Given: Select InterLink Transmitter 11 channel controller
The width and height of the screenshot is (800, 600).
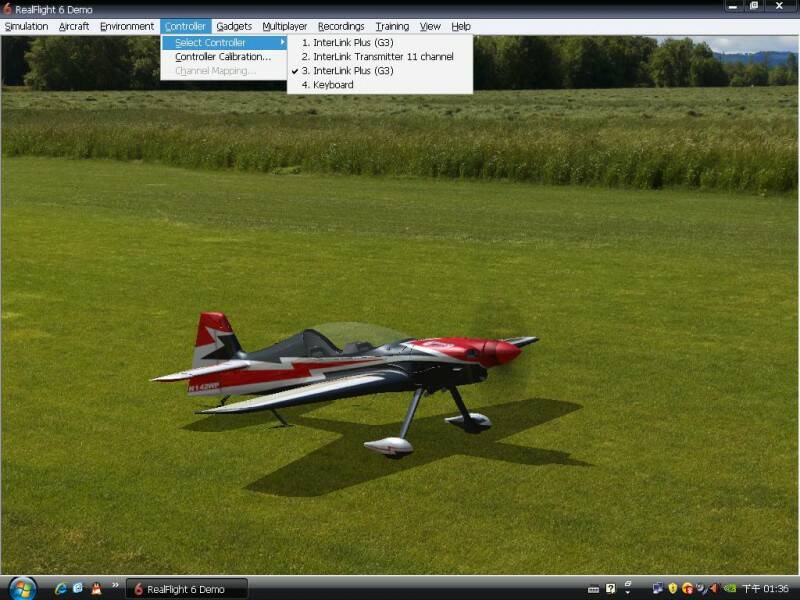Looking at the screenshot, I should (380, 57).
